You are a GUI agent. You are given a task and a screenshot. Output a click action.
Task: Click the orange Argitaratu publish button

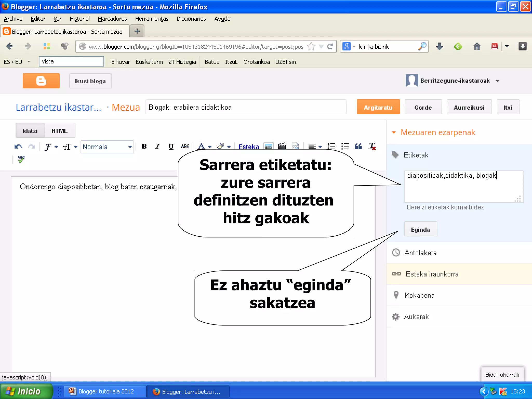(378, 107)
